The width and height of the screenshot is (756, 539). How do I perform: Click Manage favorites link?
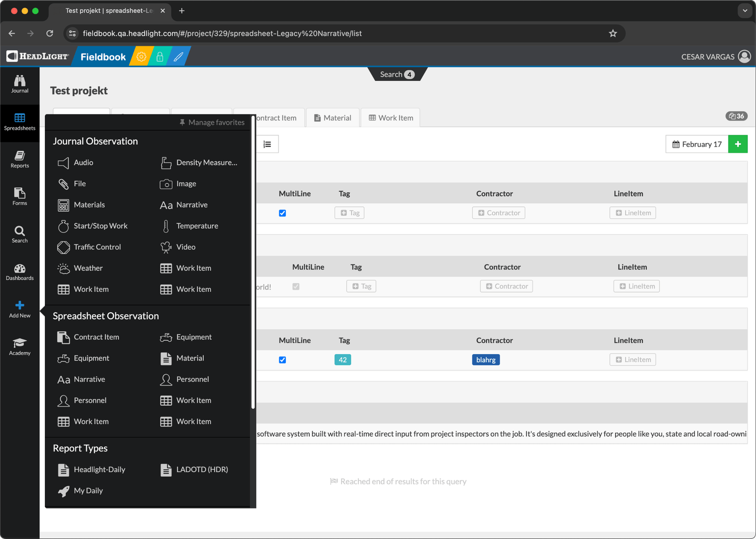pyautogui.click(x=212, y=122)
